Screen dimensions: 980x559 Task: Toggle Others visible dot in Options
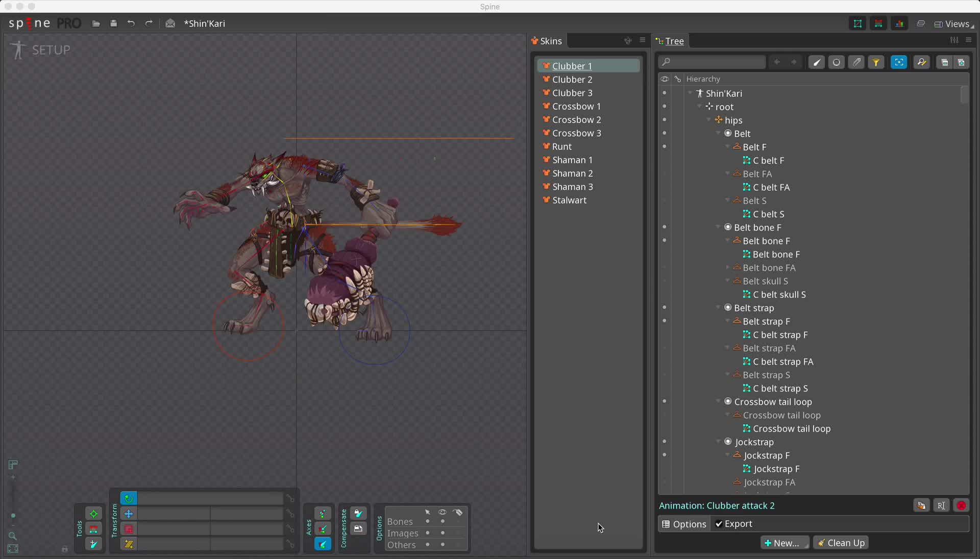click(443, 545)
